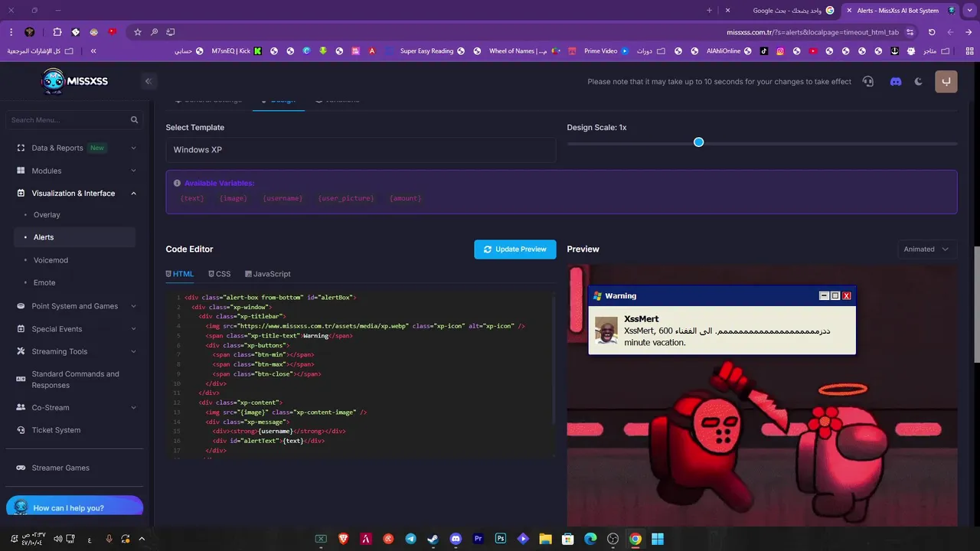The image size is (980, 551).
Task: Open Discord link icon in header
Action: coord(896,81)
